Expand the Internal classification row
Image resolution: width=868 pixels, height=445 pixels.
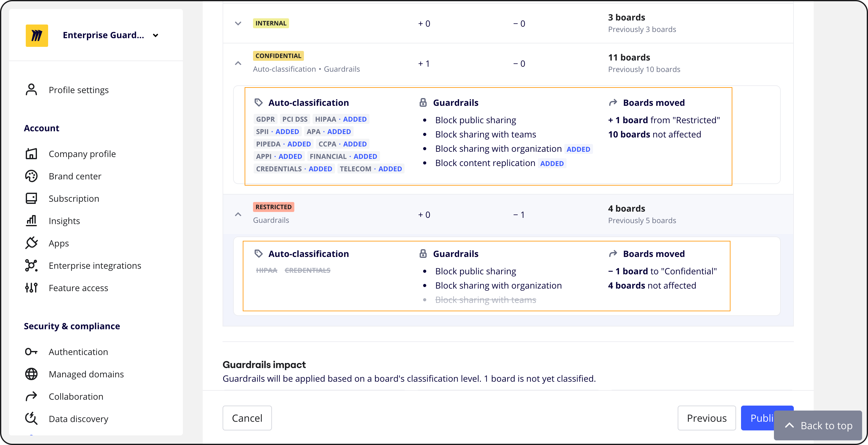pyautogui.click(x=238, y=23)
